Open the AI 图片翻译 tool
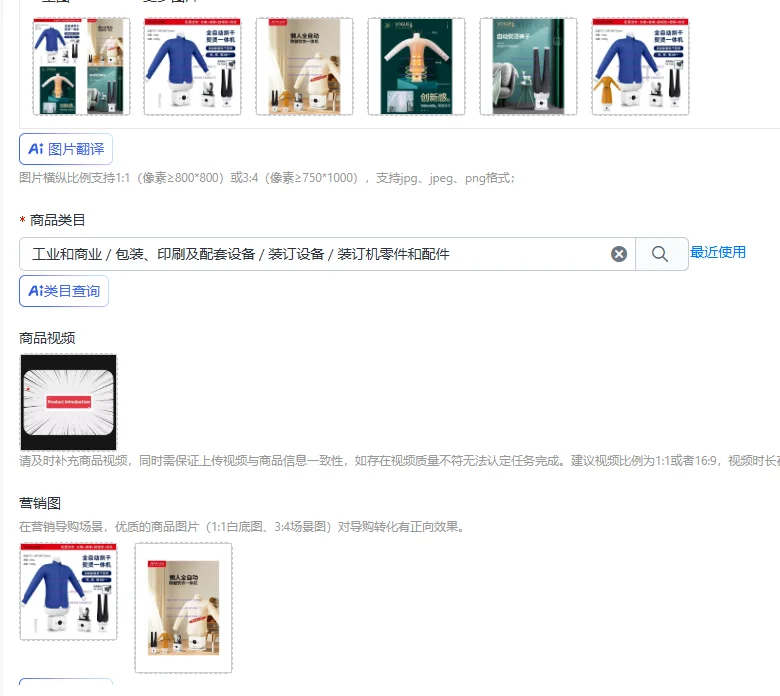The height and width of the screenshot is (696, 780). click(x=66, y=149)
